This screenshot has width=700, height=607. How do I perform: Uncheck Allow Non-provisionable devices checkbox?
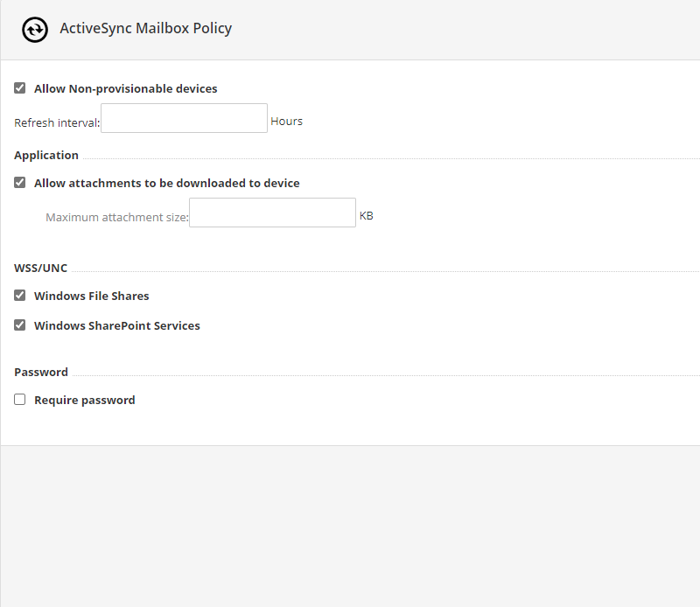[19, 88]
